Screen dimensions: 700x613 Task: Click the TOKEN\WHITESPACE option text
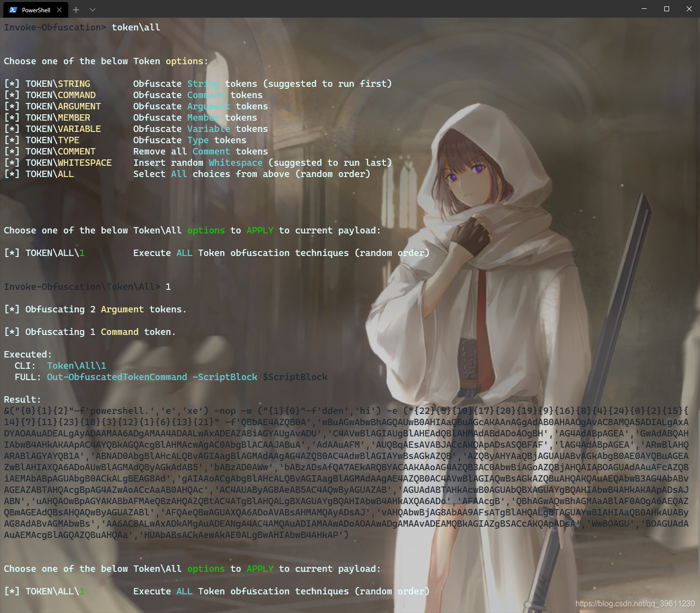tap(69, 163)
